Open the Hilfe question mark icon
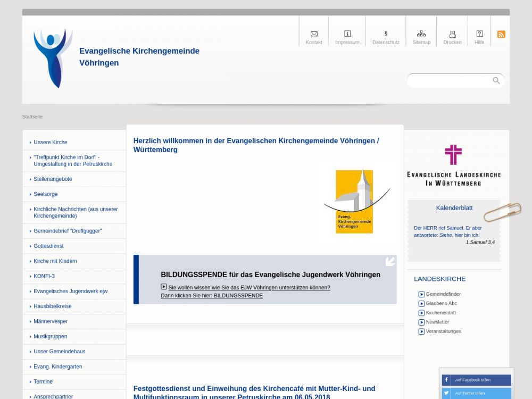 coord(479,34)
